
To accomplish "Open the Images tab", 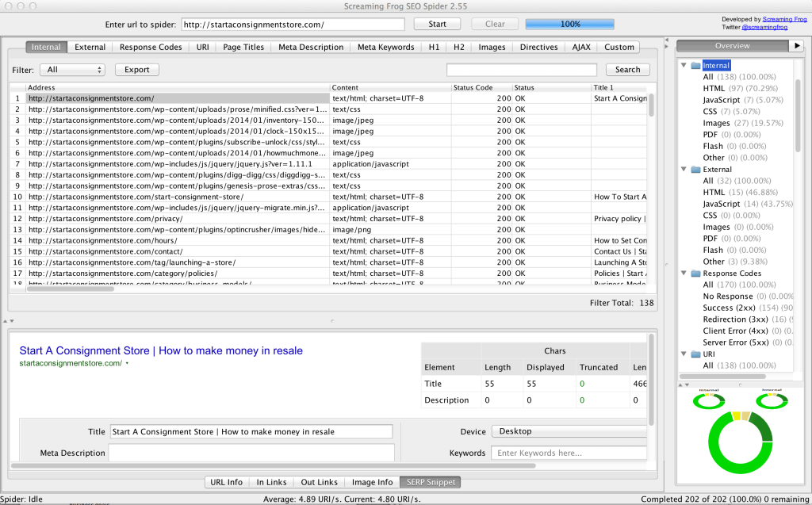I will point(492,47).
